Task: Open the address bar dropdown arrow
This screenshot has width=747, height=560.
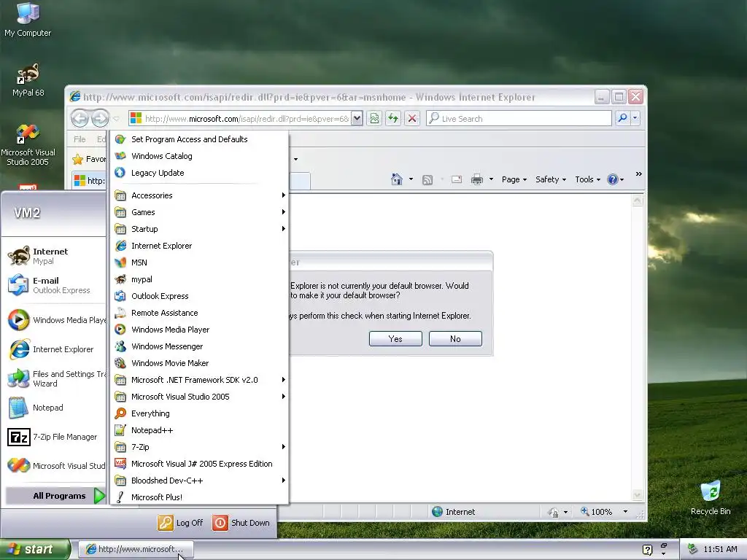Action: point(357,119)
